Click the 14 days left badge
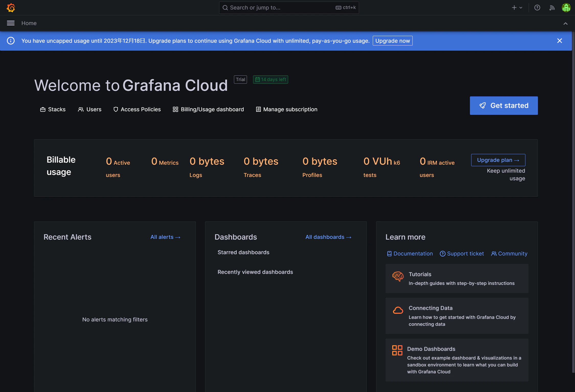The width and height of the screenshot is (575, 392). coord(270,80)
